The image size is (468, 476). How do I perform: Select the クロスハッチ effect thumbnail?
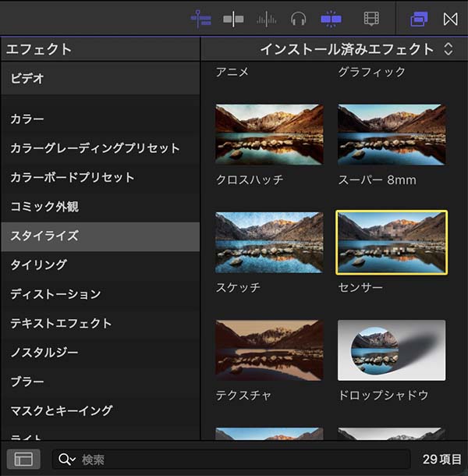269,134
